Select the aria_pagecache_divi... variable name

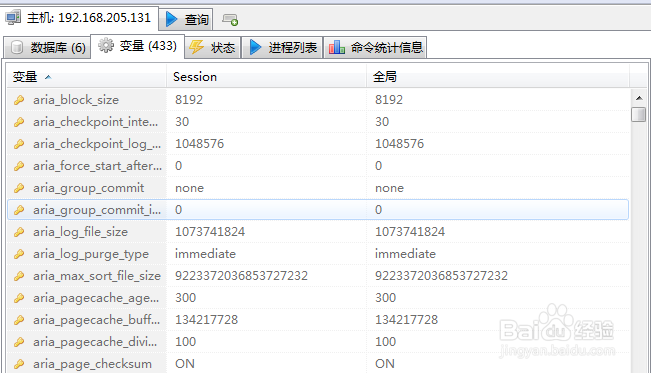click(95, 342)
